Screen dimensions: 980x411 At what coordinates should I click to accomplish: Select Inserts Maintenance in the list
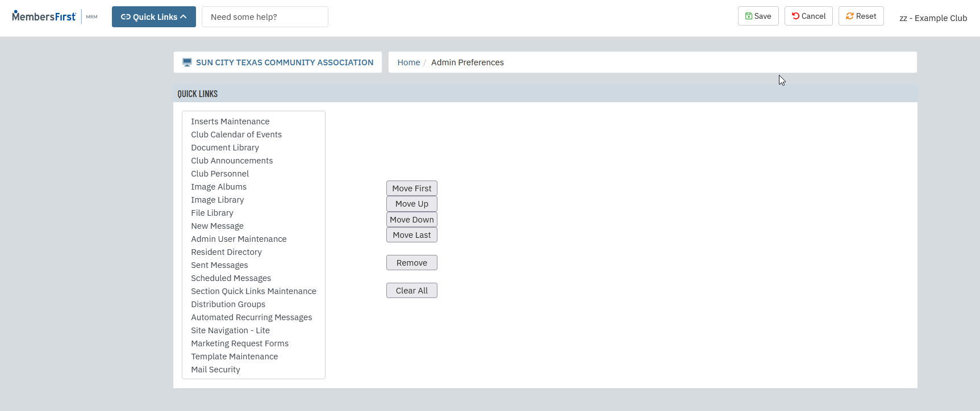230,121
